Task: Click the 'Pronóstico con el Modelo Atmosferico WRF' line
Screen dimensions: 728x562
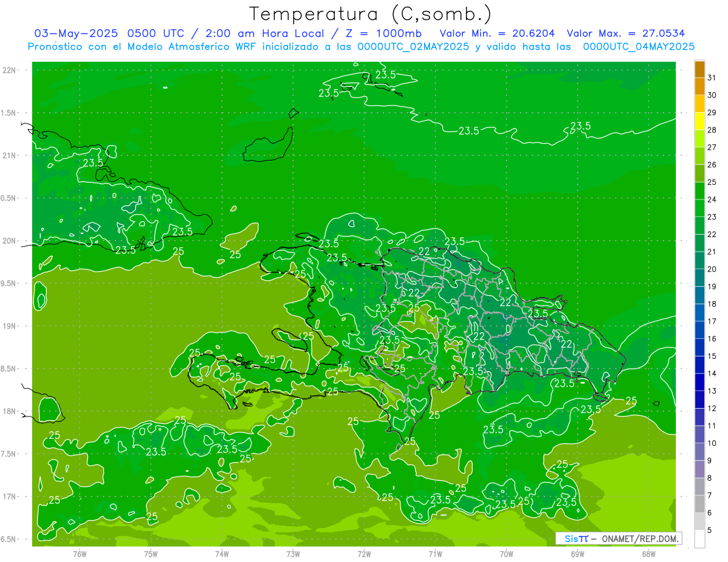Action: [143, 47]
